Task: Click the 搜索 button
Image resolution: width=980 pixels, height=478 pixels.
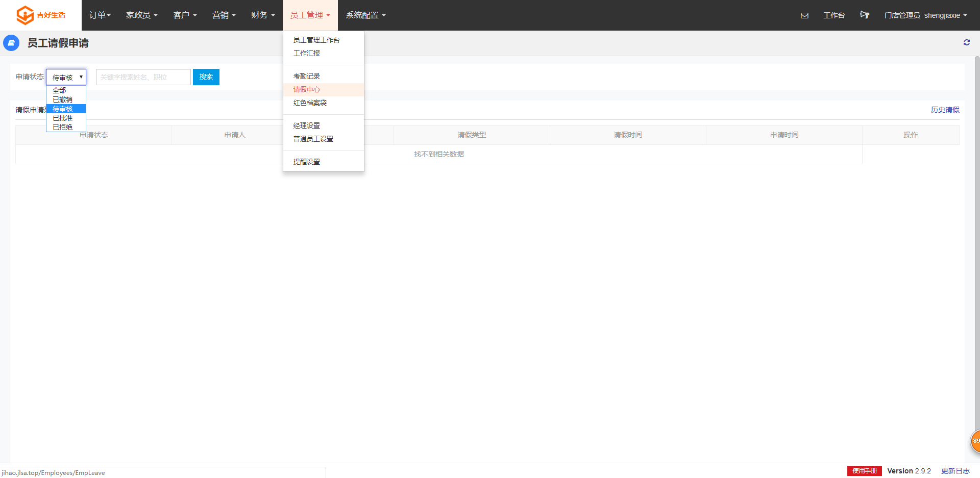Action: point(206,77)
